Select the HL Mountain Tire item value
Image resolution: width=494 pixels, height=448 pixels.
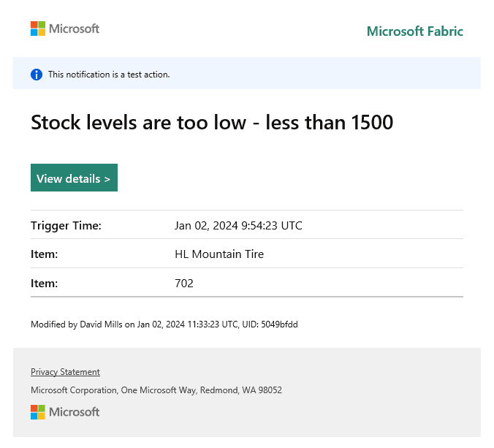coord(219,254)
